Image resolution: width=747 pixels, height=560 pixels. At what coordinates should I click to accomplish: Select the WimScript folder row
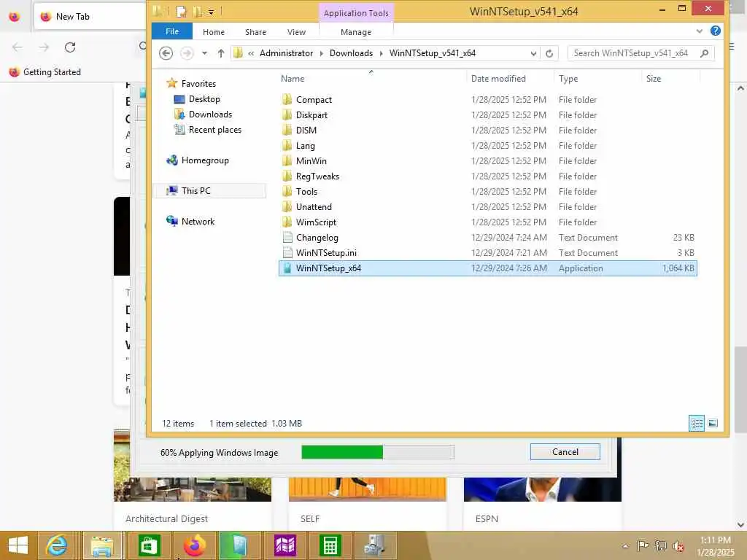tap(488, 222)
